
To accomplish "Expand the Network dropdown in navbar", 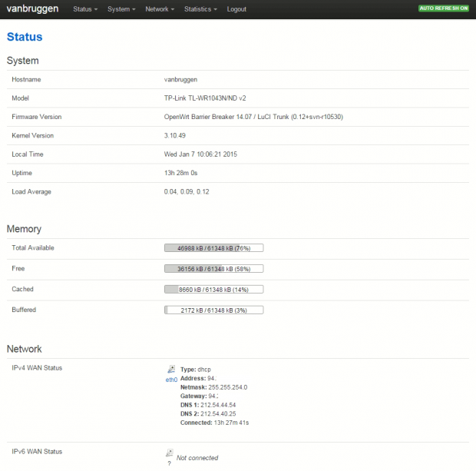I will point(160,9).
